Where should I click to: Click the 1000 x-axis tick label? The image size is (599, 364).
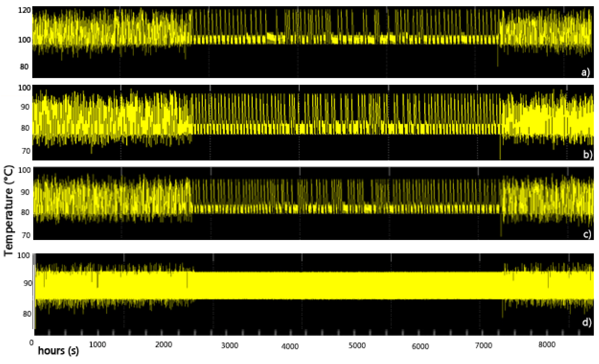coord(97,344)
